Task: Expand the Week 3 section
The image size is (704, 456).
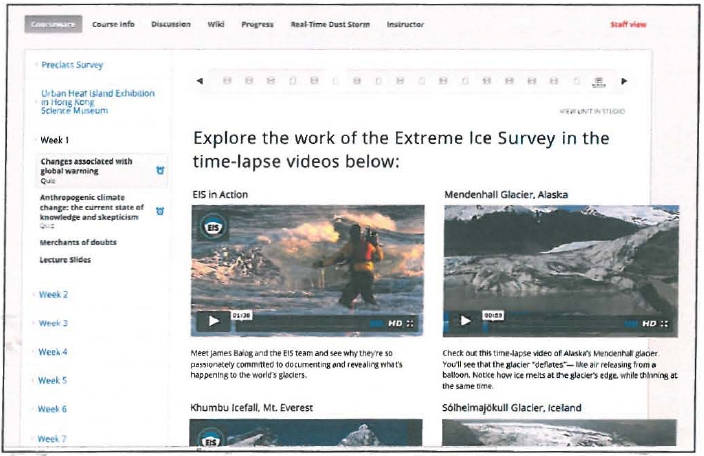Action: 53,323
